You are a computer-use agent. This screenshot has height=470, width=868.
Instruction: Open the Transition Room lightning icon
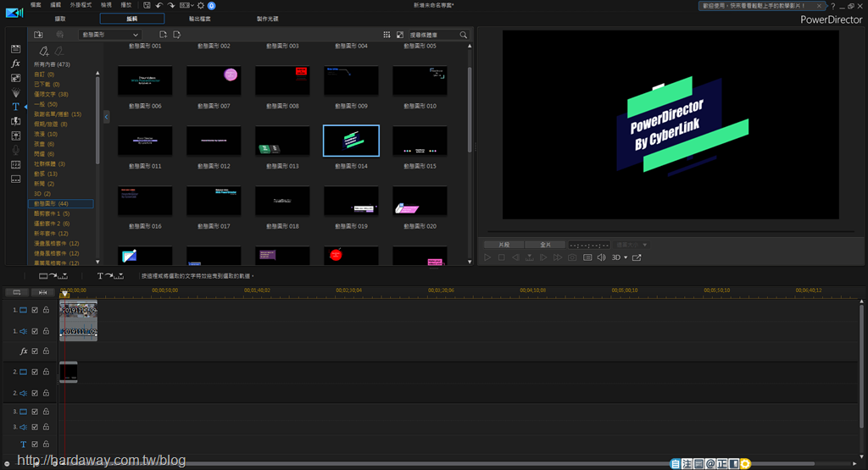click(15, 121)
